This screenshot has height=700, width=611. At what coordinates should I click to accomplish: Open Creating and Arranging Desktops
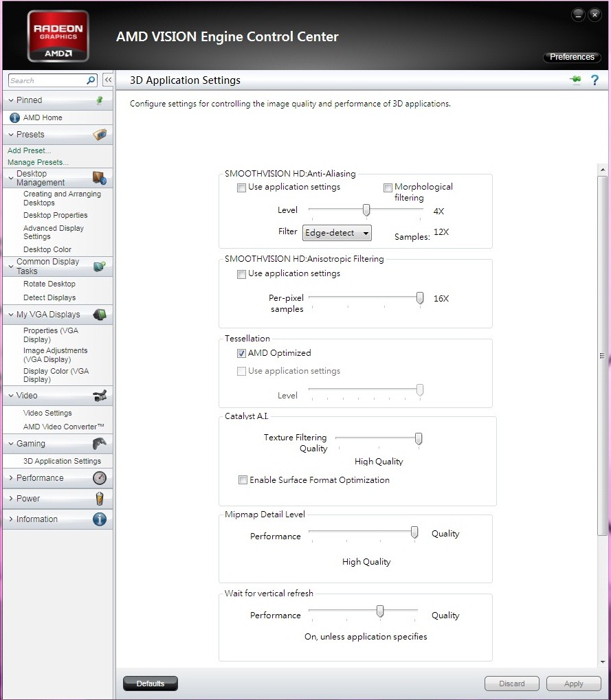[62, 199]
